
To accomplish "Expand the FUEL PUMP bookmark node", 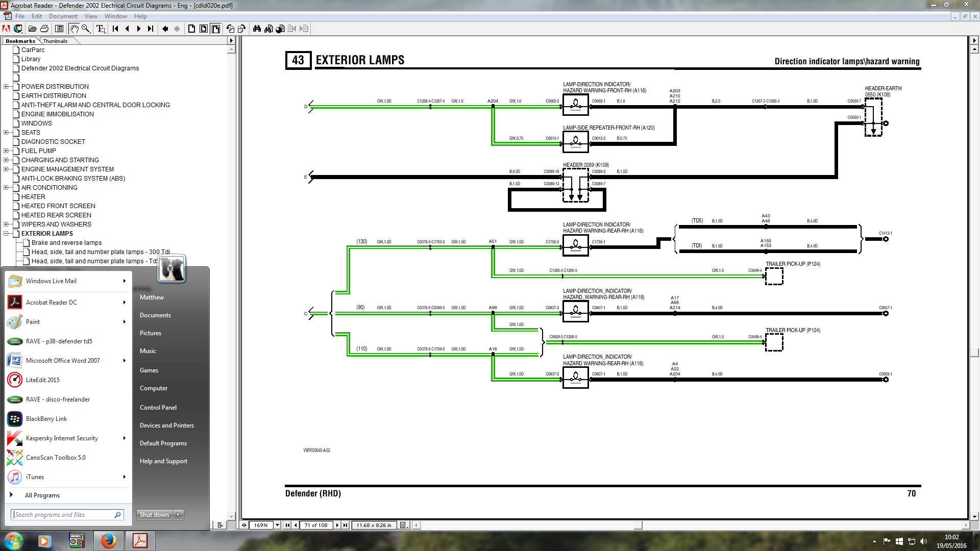I will tap(6, 151).
